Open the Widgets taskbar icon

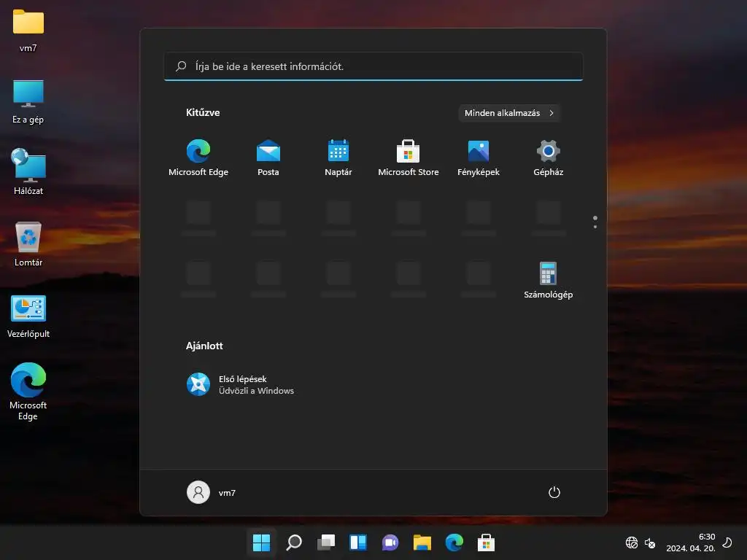pos(357,542)
